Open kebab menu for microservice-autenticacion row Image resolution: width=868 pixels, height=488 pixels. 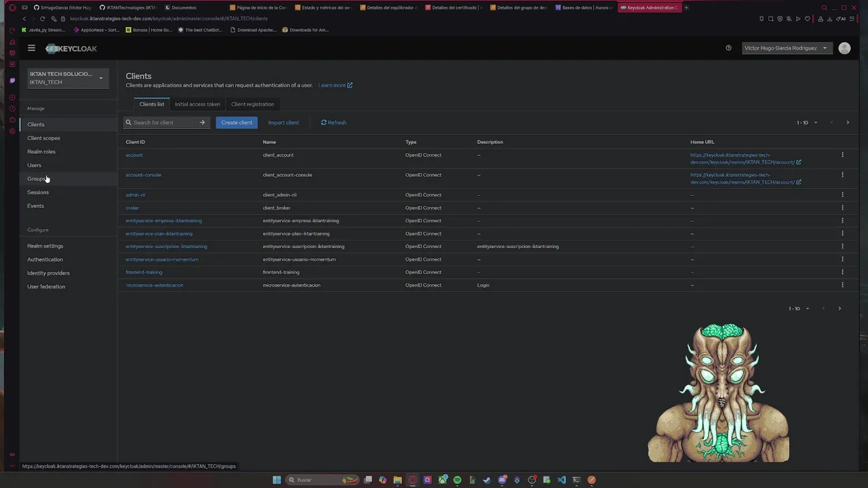click(842, 285)
